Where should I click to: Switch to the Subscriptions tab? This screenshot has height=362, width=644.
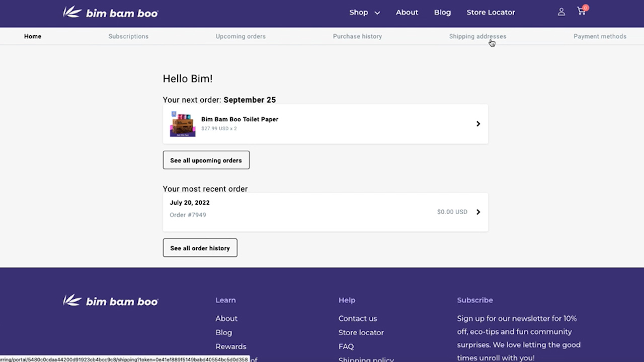pyautogui.click(x=128, y=36)
